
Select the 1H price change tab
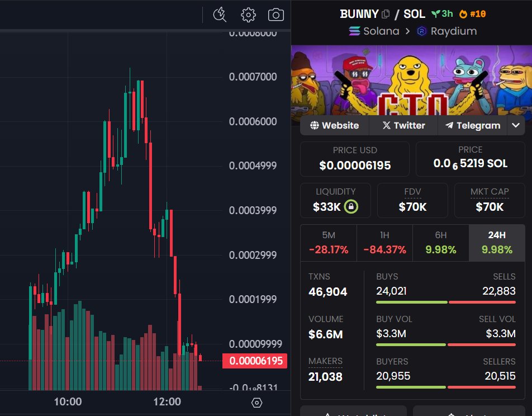coord(384,243)
